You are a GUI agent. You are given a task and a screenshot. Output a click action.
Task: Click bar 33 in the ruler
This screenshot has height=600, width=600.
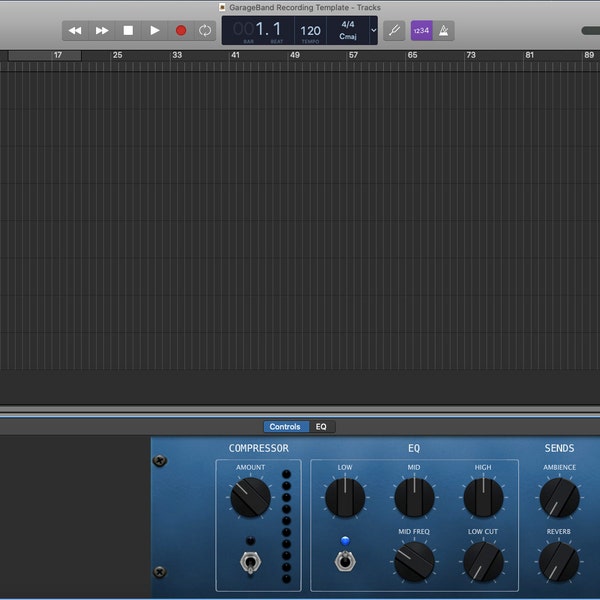[177, 55]
